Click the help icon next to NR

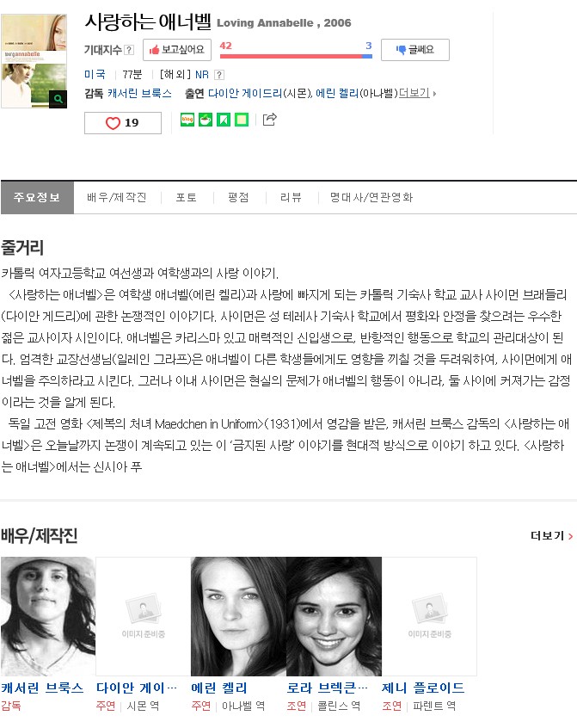pyautogui.click(x=219, y=75)
